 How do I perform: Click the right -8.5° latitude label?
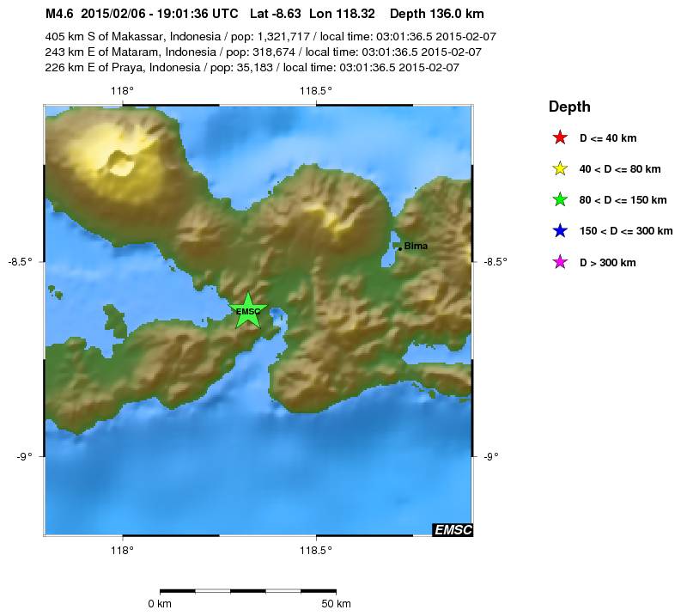[495, 261]
